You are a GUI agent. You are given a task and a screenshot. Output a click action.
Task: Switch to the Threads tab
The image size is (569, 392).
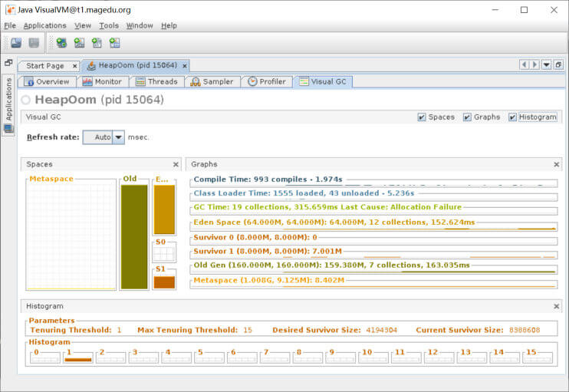[x=156, y=81]
